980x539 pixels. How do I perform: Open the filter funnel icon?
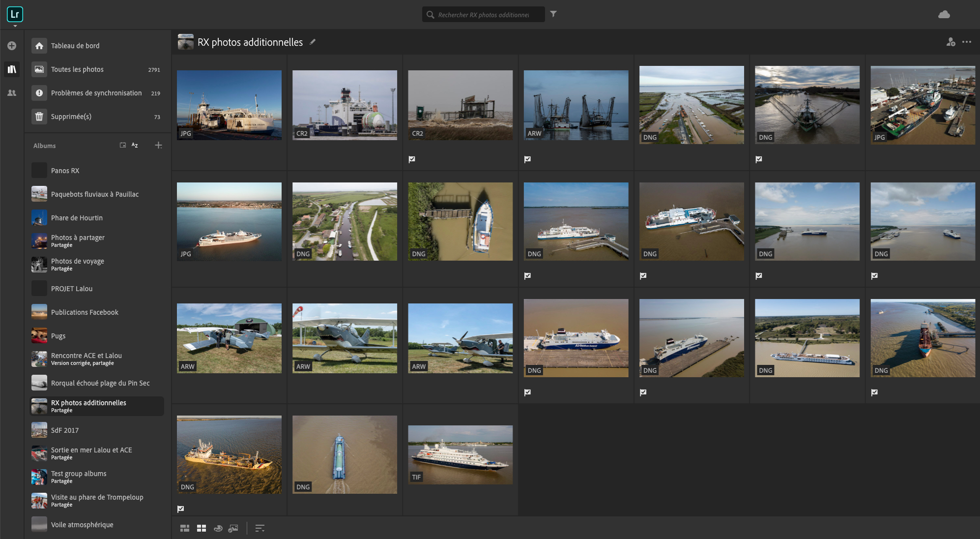pos(553,14)
